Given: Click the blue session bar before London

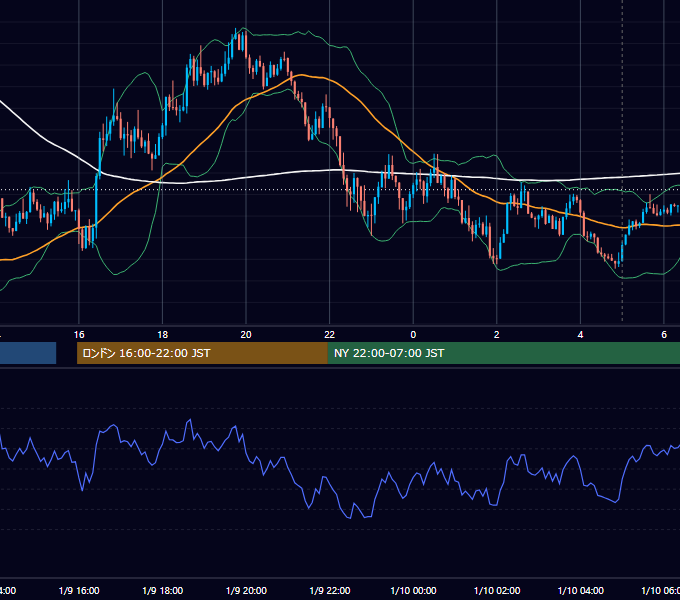Looking at the screenshot, I should (28, 353).
